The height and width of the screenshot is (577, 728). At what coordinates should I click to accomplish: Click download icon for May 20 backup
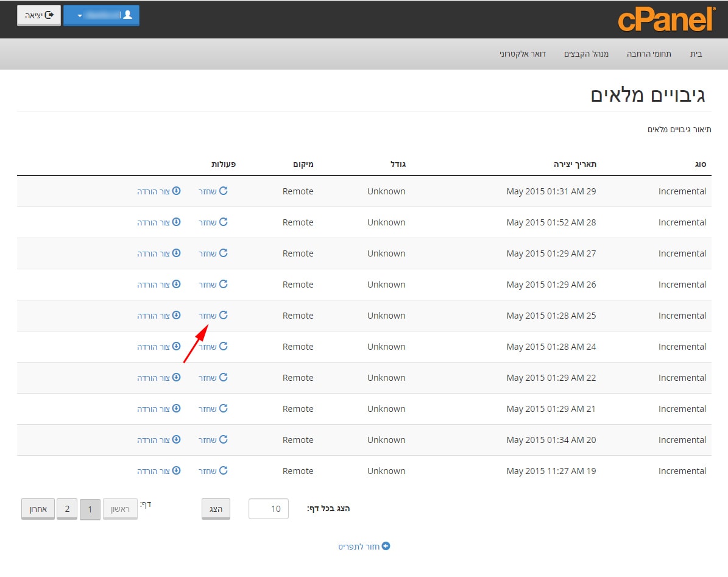(177, 439)
